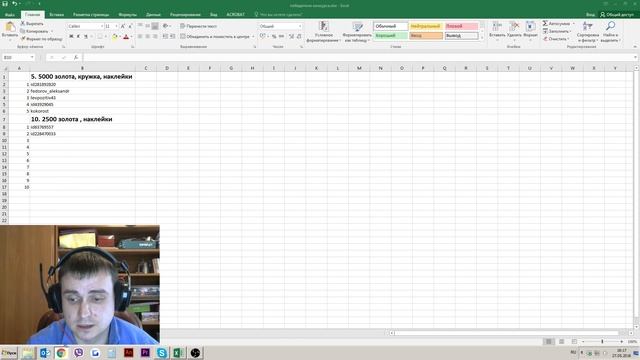The height and width of the screenshot is (360, 640).
Task: Toggle bold Ж formatting
Action: click(x=71, y=37)
